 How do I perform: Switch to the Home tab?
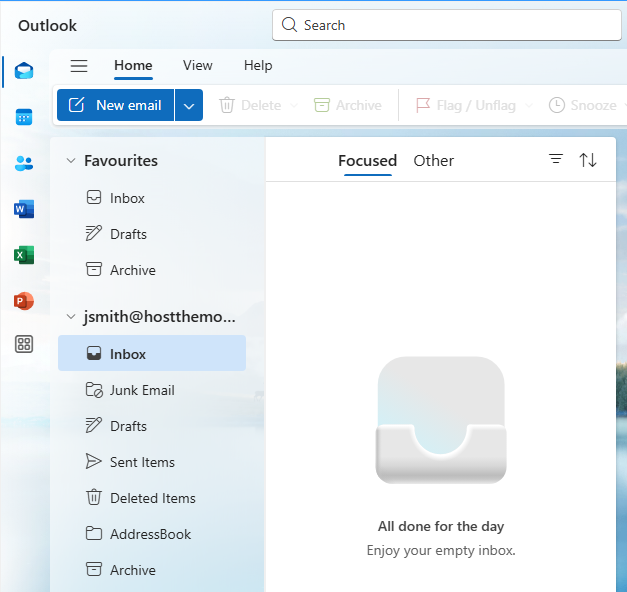click(133, 65)
